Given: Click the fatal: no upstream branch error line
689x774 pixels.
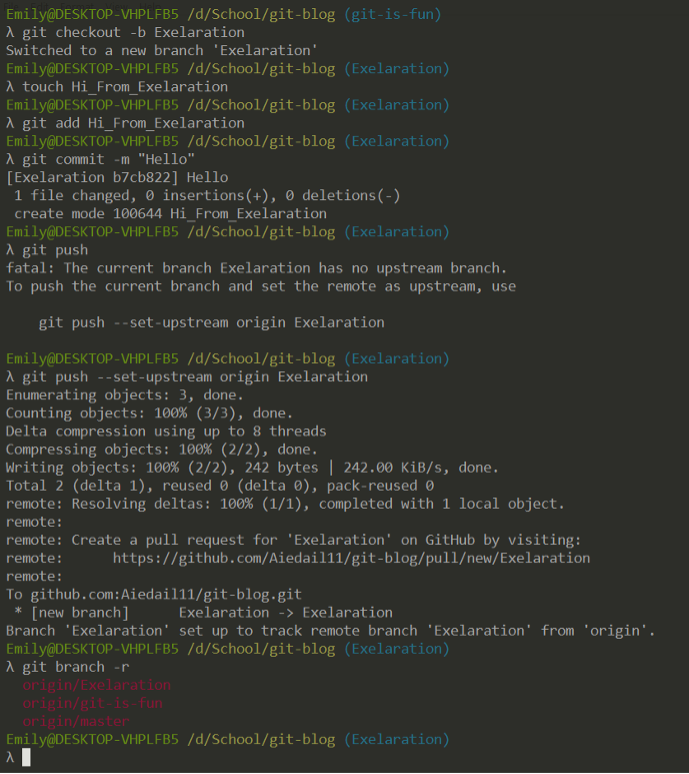Looking at the screenshot, I should pyautogui.click(x=256, y=268).
